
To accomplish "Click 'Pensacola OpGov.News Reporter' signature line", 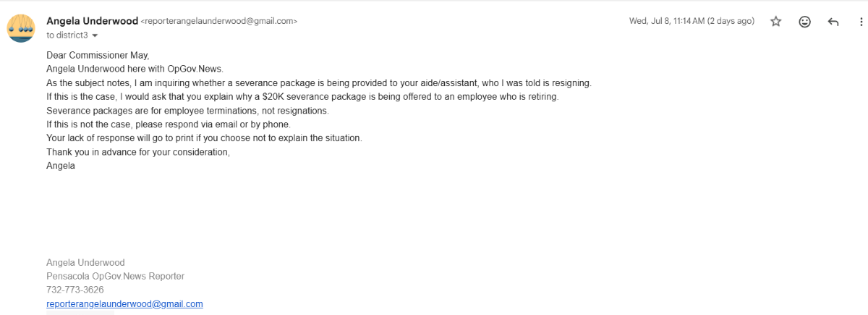I will pos(116,276).
